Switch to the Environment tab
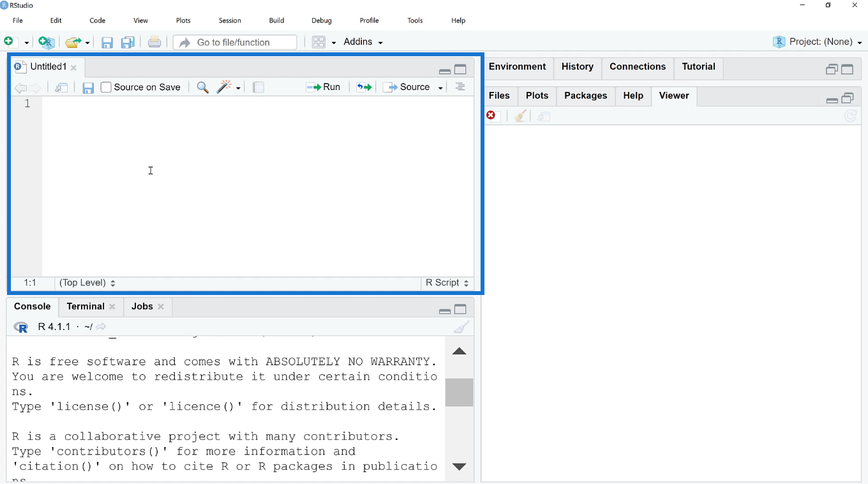 coord(518,67)
